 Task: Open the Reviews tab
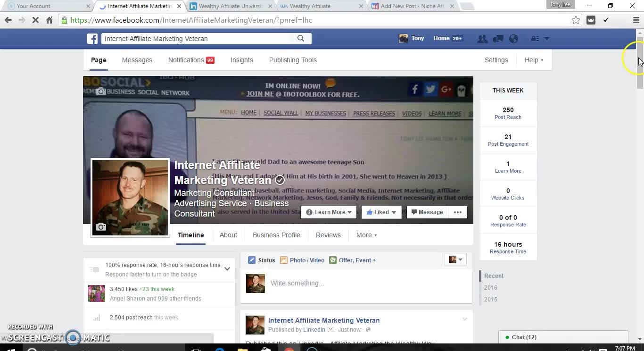point(328,235)
